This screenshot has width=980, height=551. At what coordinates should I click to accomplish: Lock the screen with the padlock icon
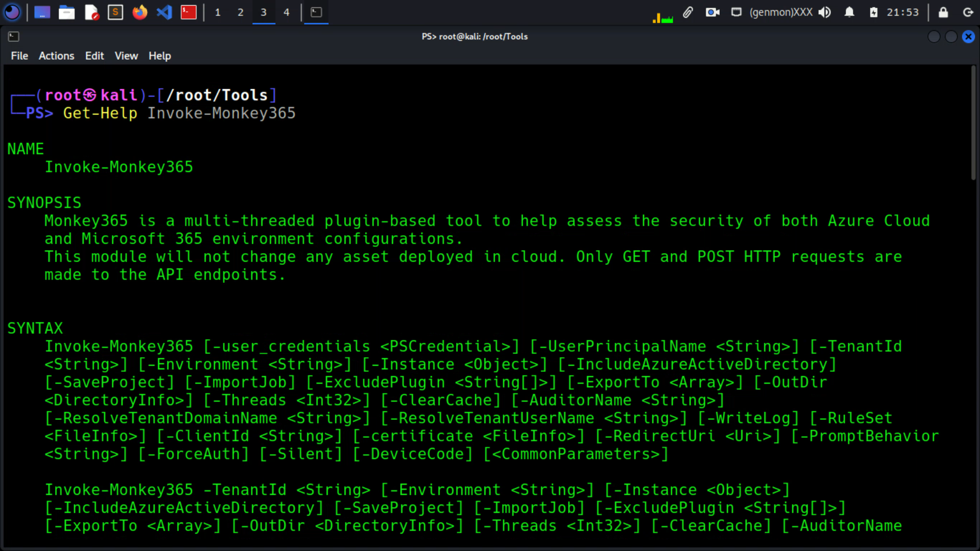(x=943, y=12)
